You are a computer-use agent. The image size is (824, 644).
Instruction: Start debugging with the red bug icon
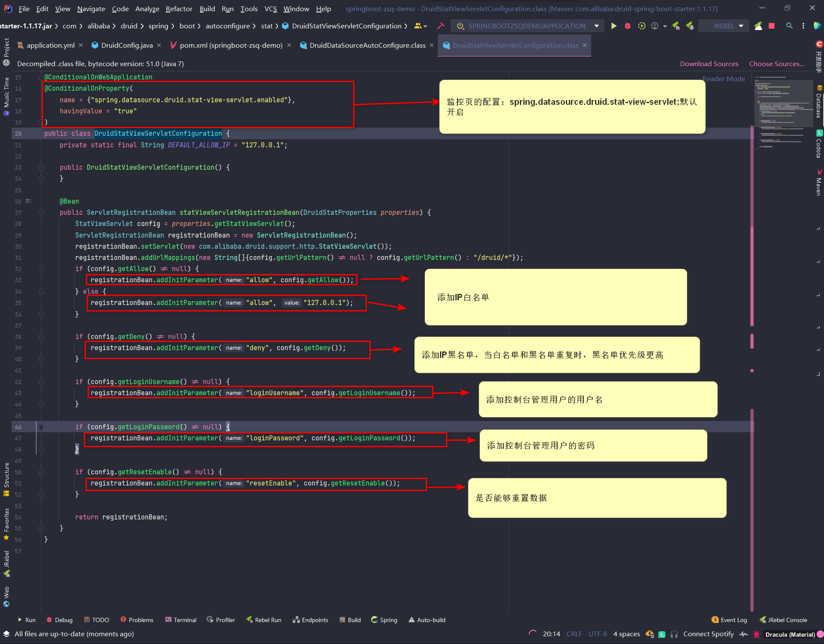[x=628, y=26]
